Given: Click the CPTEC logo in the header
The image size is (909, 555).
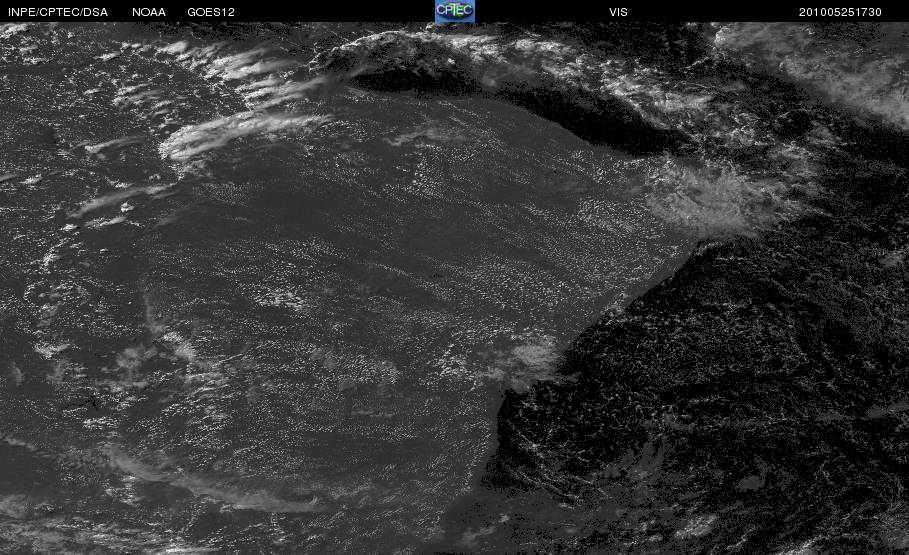Looking at the screenshot, I should click(455, 11).
